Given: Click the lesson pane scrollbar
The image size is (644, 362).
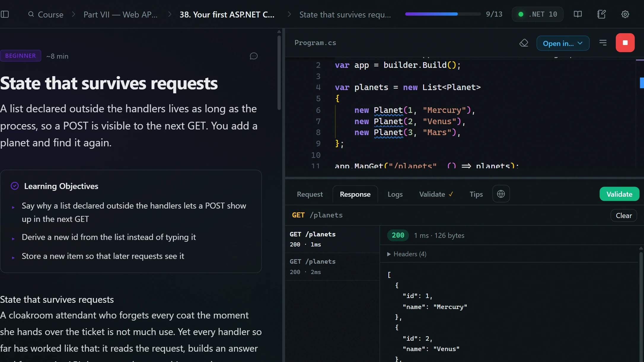Looking at the screenshot, I should [279, 73].
